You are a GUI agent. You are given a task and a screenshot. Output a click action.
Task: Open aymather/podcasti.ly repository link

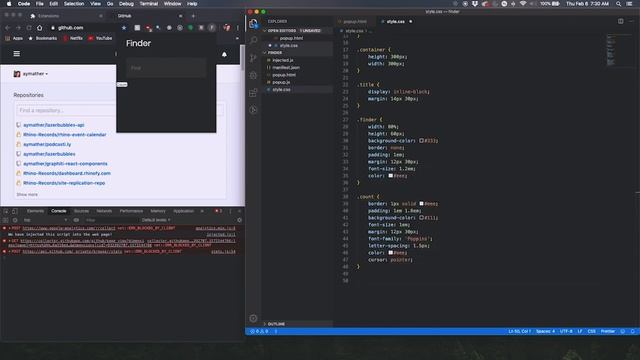(x=47, y=144)
